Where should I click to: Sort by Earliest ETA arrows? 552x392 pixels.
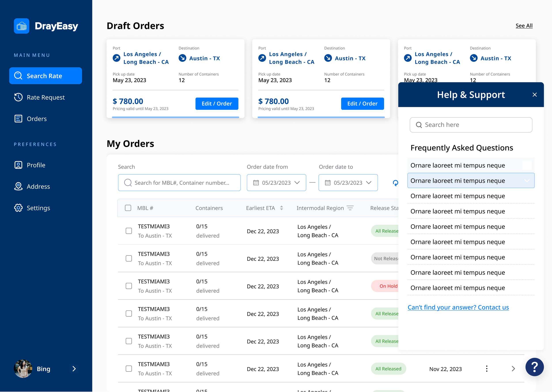pyautogui.click(x=282, y=208)
